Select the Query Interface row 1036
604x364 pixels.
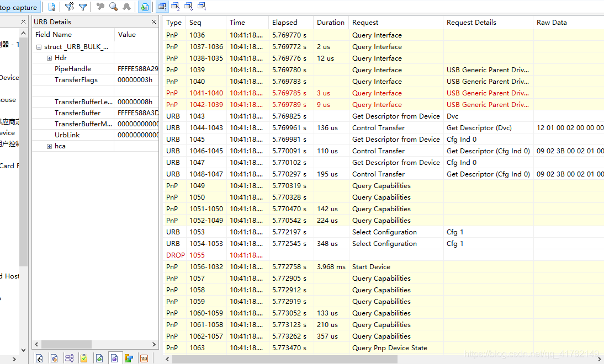click(383, 35)
